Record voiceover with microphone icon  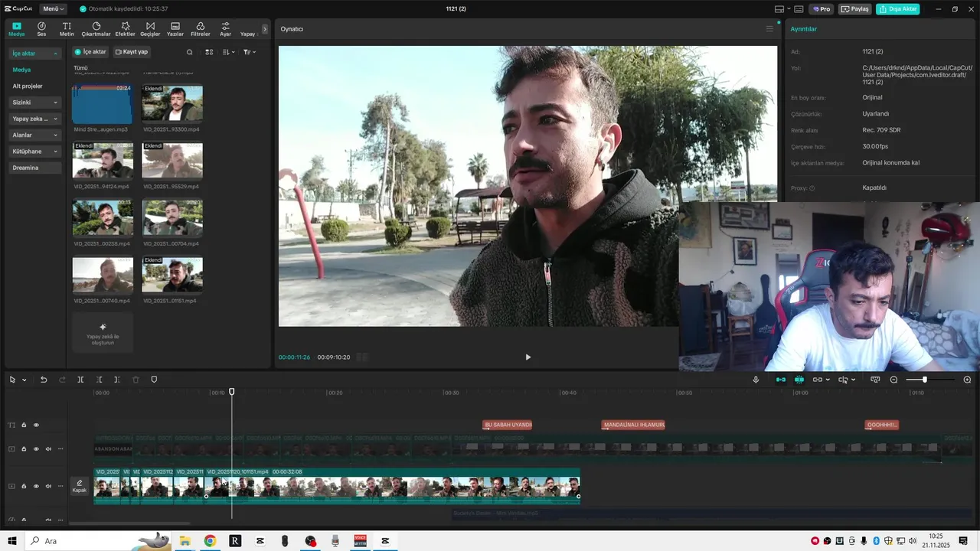pos(756,380)
